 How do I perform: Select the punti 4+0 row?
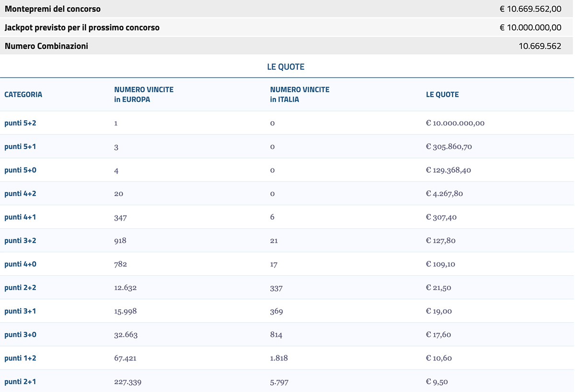tap(20, 264)
